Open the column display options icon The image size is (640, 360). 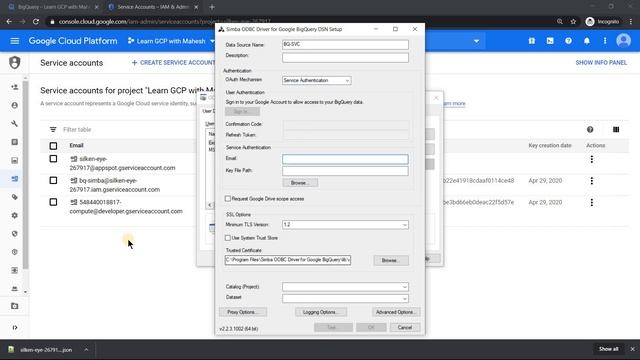pos(616,129)
